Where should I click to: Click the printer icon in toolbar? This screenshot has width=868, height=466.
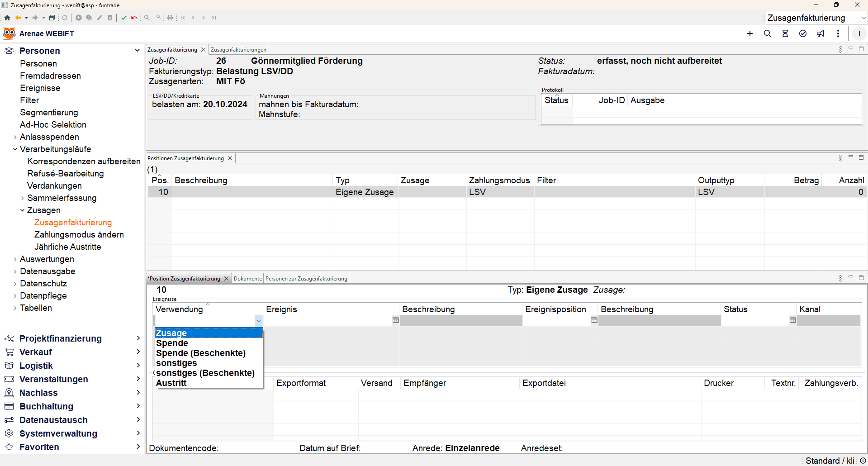coord(170,18)
